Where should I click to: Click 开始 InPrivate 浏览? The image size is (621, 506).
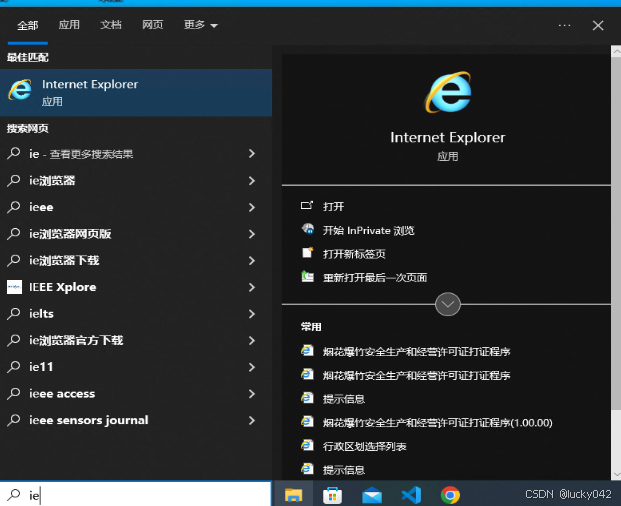[368, 230]
